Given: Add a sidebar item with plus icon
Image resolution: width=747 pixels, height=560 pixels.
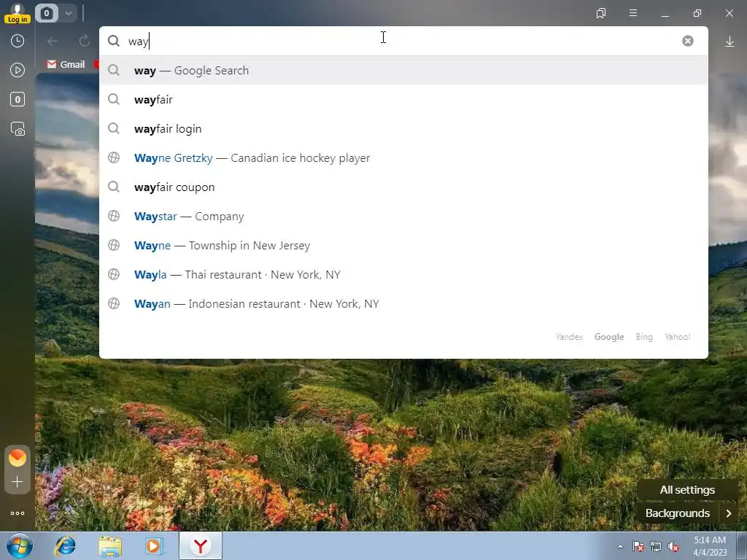Looking at the screenshot, I should coord(18,481).
